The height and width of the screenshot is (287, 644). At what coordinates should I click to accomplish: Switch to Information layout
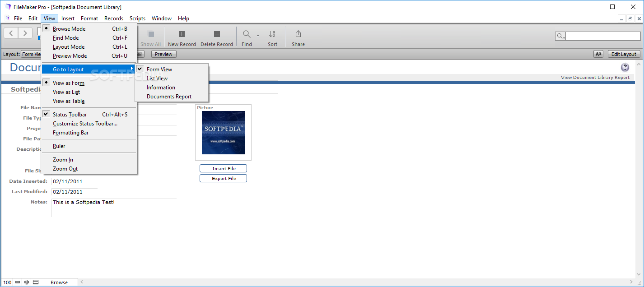coord(172,88)
